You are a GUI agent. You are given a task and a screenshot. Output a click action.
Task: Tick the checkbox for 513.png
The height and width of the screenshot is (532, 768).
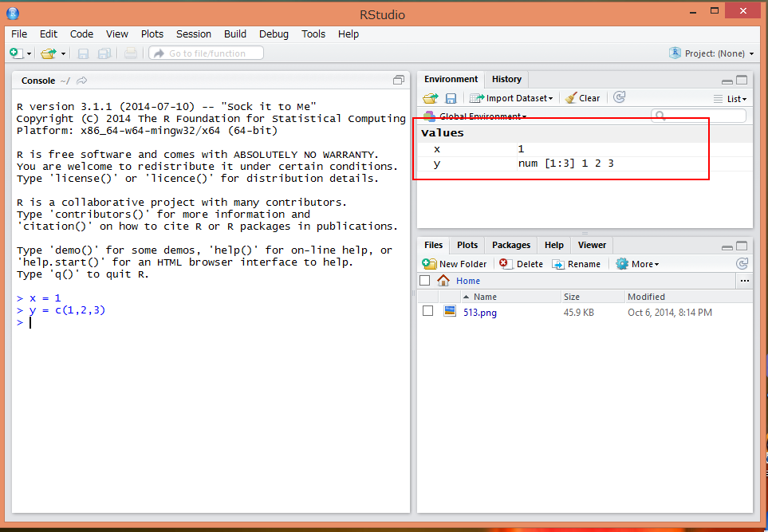427,311
